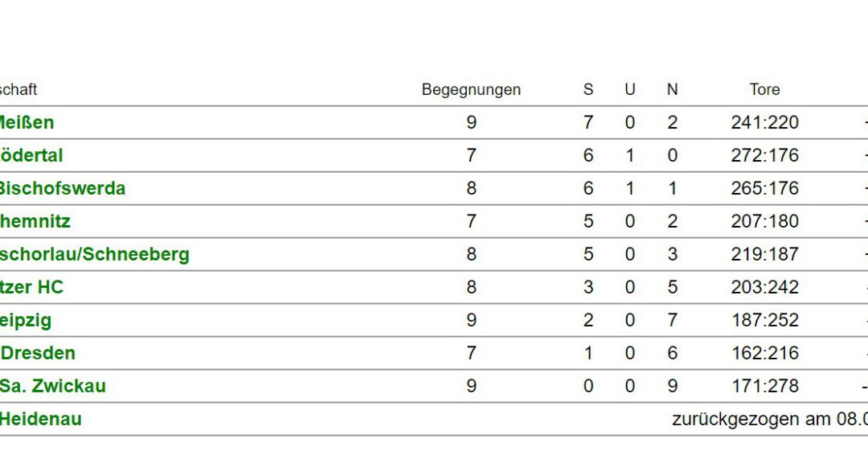
Task: Select the Dresden team link
Action: (38, 353)
